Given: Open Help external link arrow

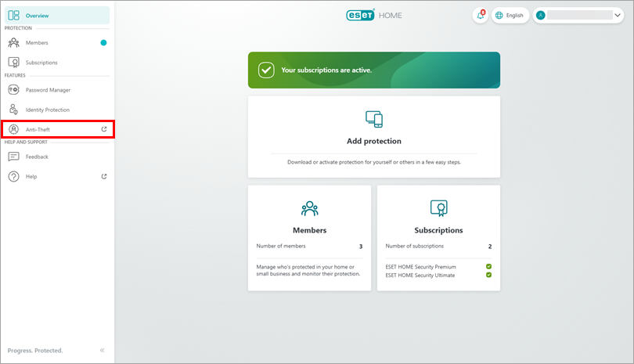Looking at the screenshot, I should point(104,176).
